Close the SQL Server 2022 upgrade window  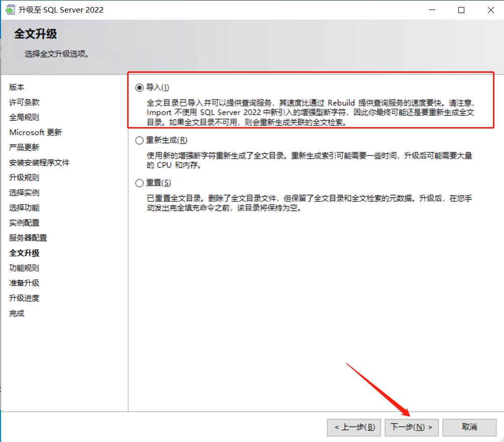[x=490, y=10]
